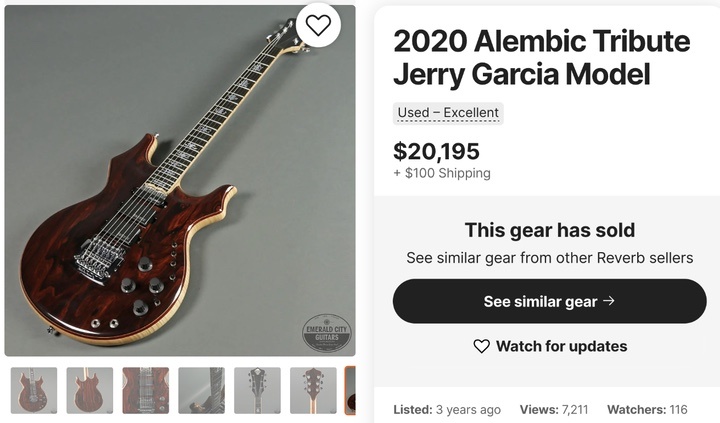Click the Listed: 3 years ago text
This screenshot has height=423, width=720.
(x=447, y=409)
